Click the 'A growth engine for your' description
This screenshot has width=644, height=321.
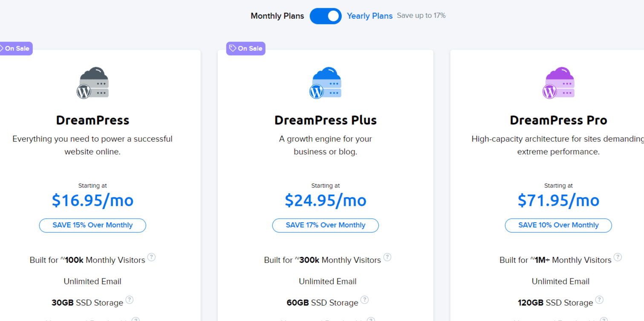326,146
